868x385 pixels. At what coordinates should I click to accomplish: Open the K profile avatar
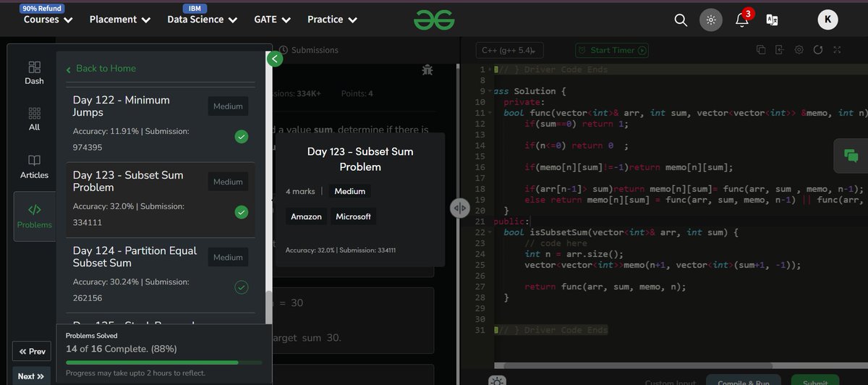click(x=827, y=20)
